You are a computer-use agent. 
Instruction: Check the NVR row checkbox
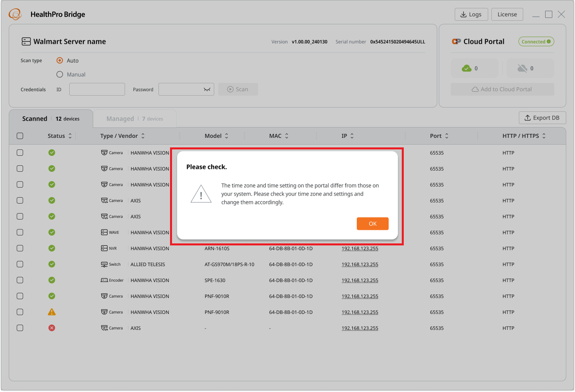coord(20,248)
